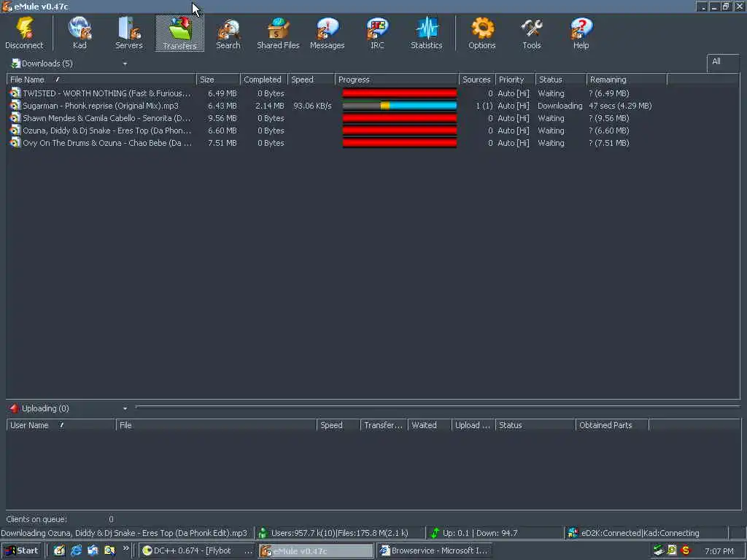The image size is (747, 560).
Task: Launch Internet Explorer from quick launch
Action: click(x=76, y=551)
